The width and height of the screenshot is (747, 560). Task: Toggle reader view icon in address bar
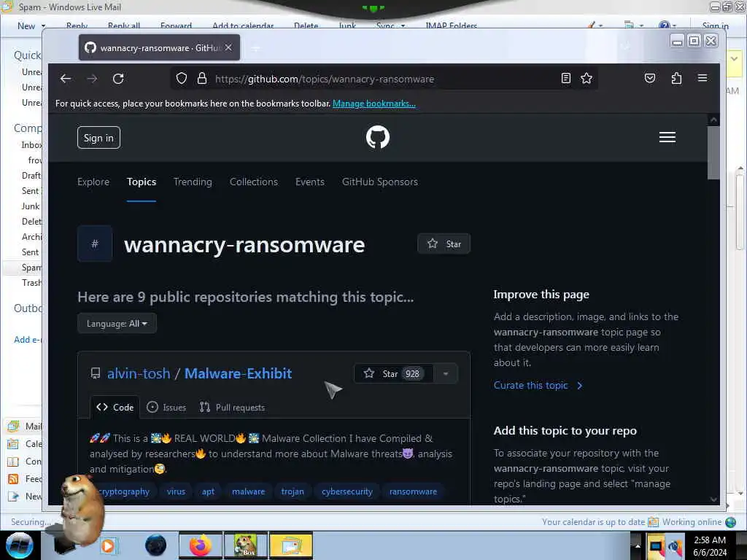[x=565, y=79]
